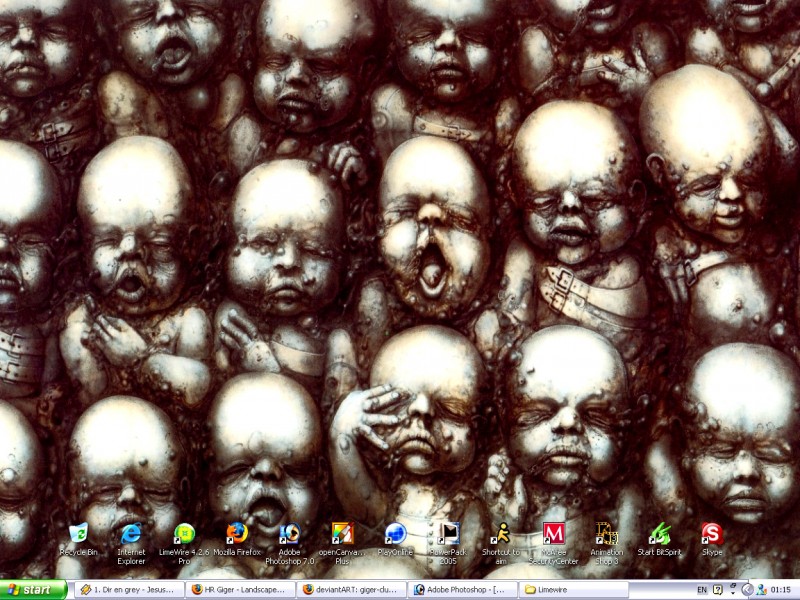Click the 01:15 taskbar clock
Viewport: 800px width, 600px height.
(x=781, y=590)
